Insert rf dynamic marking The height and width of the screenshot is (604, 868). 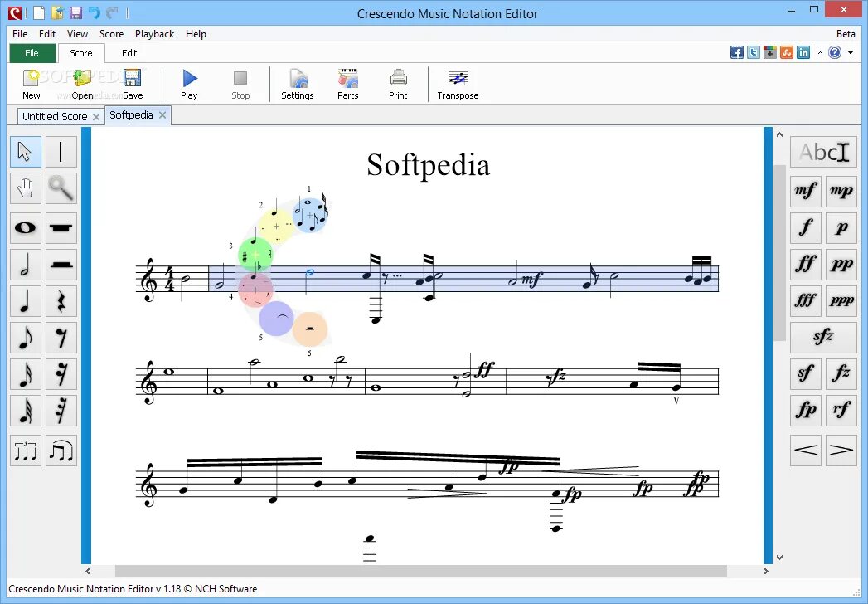(841, 410)
